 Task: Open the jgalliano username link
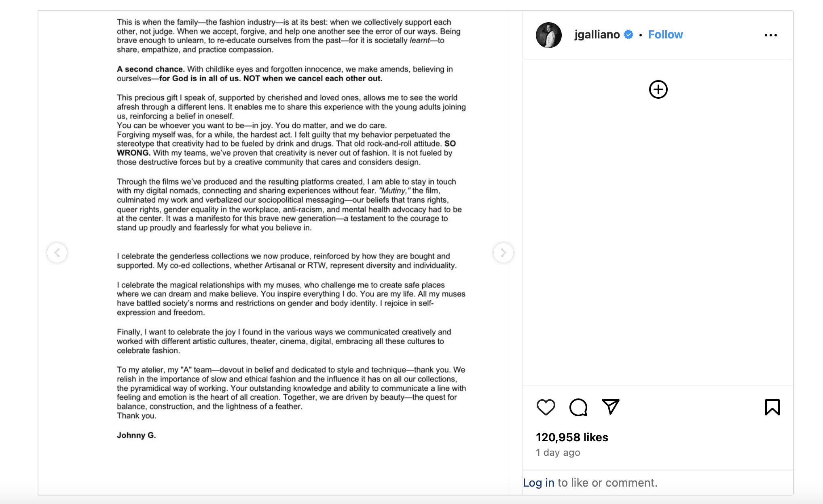pos(597,35)
